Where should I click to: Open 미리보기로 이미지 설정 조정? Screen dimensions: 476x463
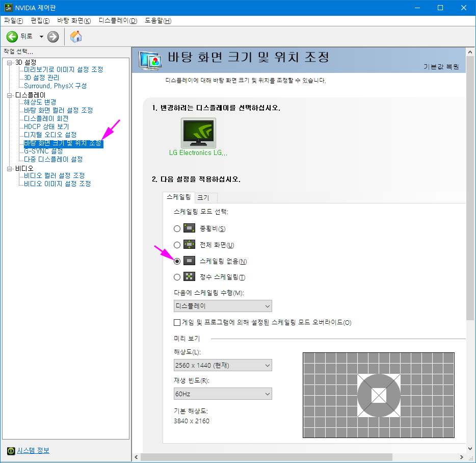(63, 69)
